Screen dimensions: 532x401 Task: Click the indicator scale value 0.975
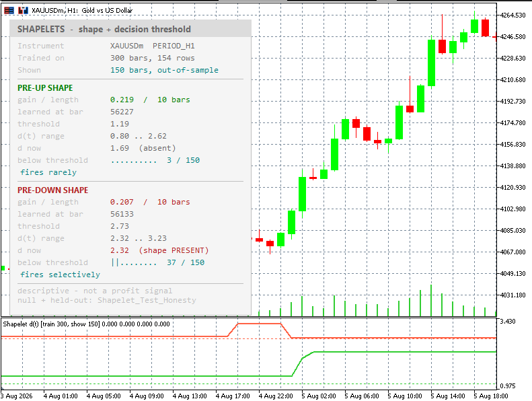click(508, 386)
